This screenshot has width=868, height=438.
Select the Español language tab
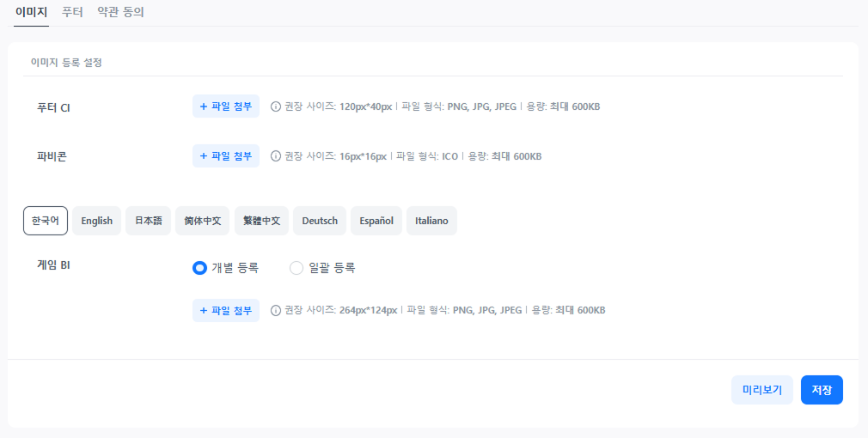point(376,221)
